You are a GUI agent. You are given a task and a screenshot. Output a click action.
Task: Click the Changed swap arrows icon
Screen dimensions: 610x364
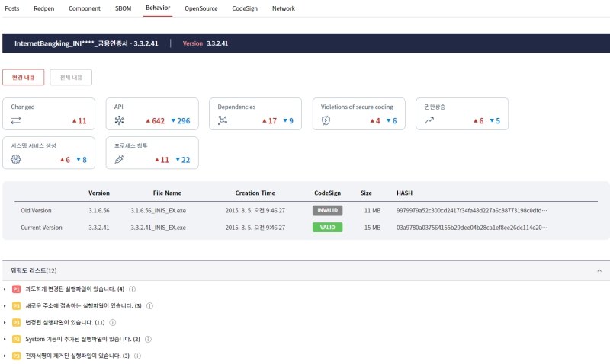(x=16, y=121)
